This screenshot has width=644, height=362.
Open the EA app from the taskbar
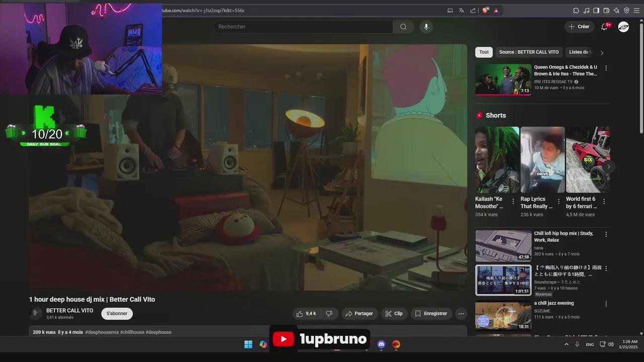click(x=396, y=344)
